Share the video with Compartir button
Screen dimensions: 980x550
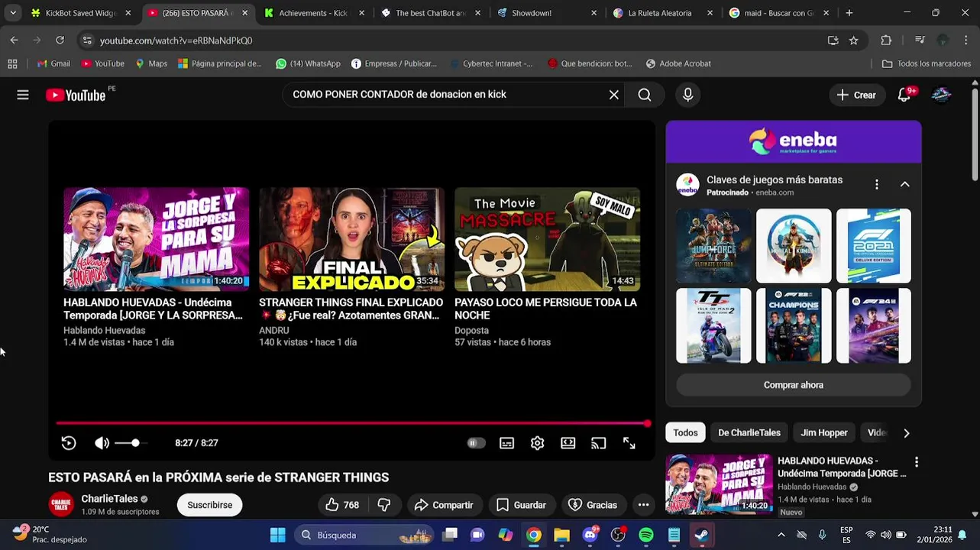(x=444, y=505)
